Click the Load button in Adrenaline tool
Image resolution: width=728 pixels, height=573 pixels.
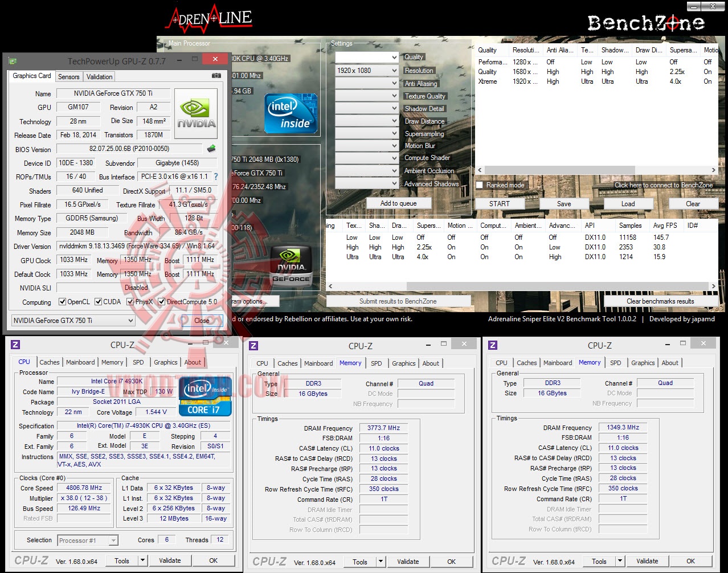(x=628, y=204)
